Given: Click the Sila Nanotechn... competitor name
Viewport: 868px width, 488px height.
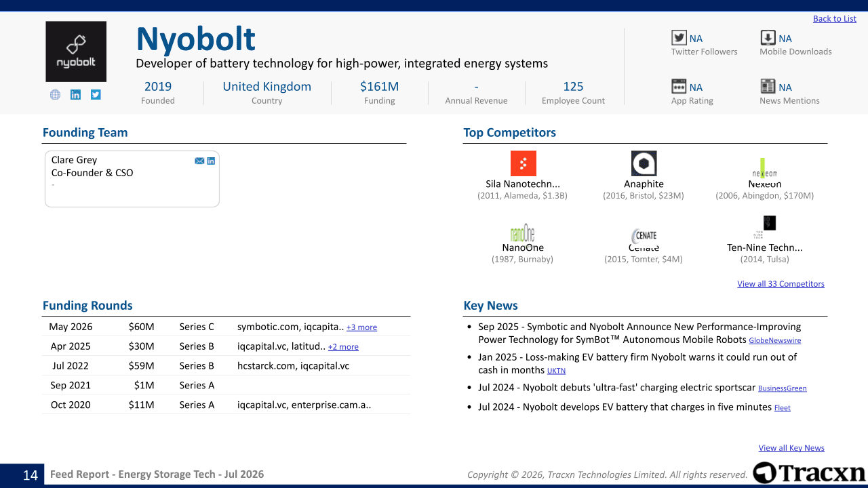Looking at the screenshot, I should (523, 184).
